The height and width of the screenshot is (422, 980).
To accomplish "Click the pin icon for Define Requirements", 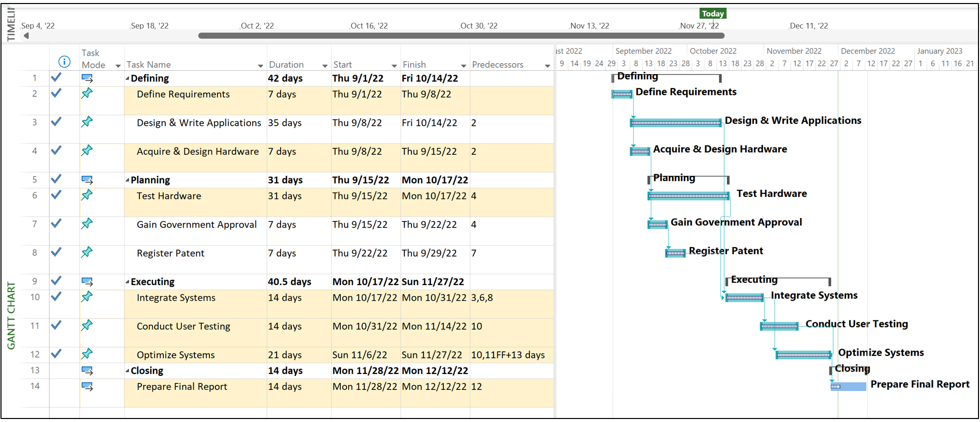I will click(x=87, y=93).
